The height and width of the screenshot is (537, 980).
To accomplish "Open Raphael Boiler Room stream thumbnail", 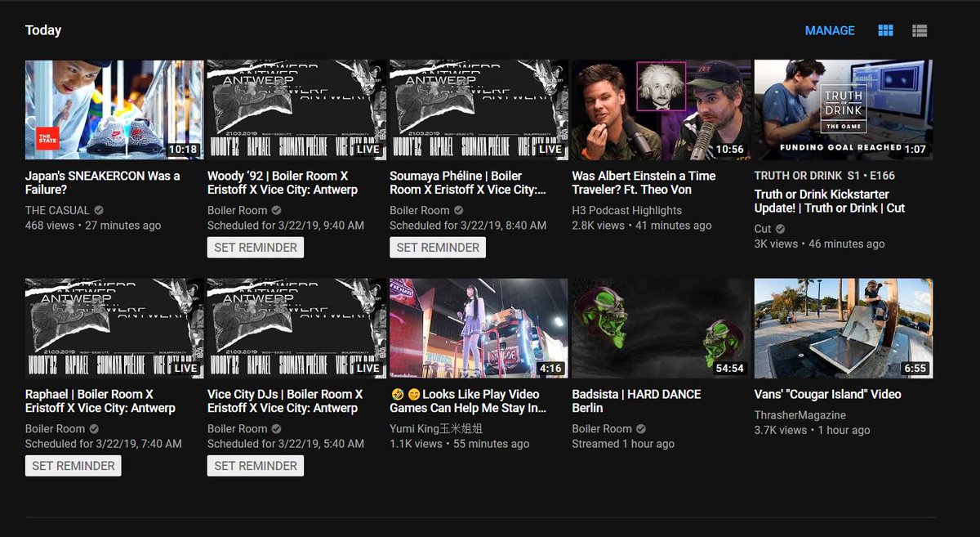I will coord(114,328).
